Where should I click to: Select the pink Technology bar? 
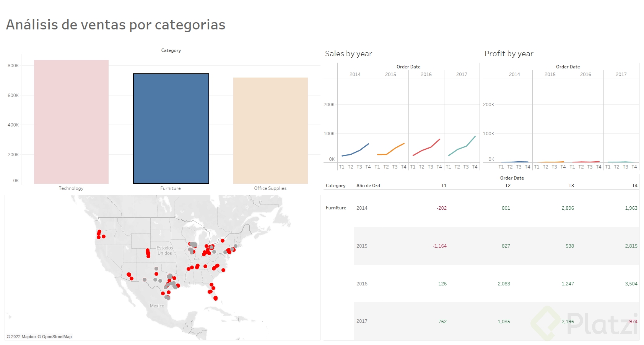tap(71, 122)
